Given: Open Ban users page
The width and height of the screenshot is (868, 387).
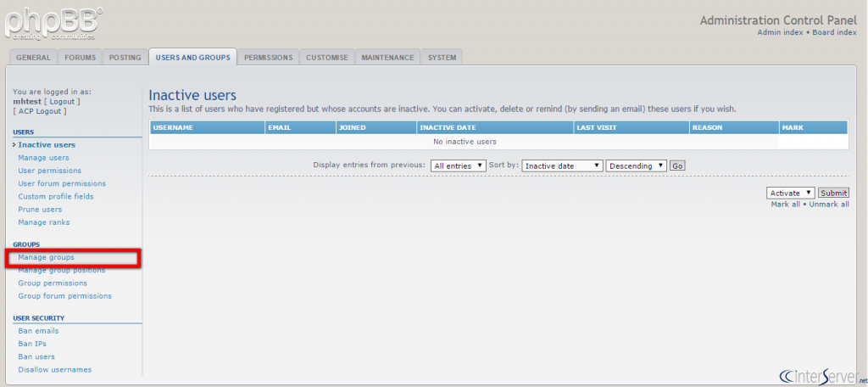Looking at the screenshot, I should (x=36, y=356).
